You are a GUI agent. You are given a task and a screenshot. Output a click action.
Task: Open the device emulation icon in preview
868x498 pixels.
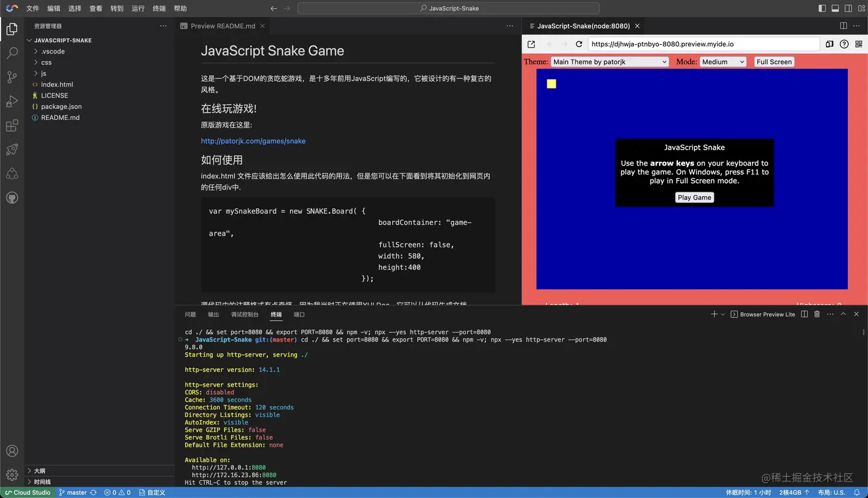(x=830, y=44)
